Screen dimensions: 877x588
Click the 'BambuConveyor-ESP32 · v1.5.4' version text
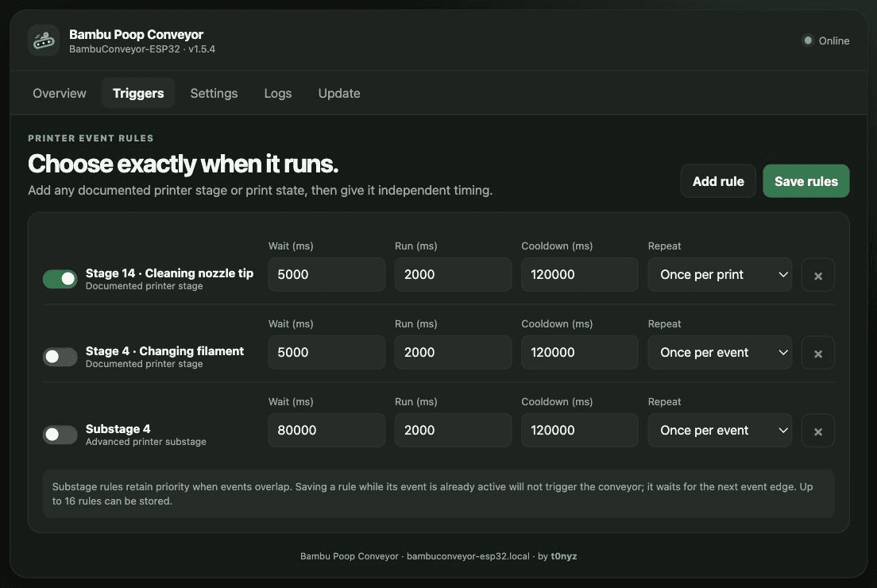click(142, 49)
